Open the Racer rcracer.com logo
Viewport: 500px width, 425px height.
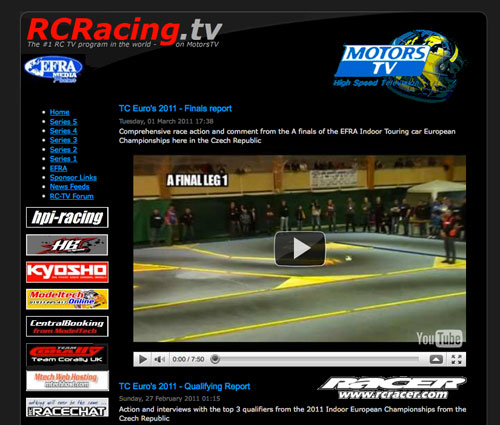point(393,388)
